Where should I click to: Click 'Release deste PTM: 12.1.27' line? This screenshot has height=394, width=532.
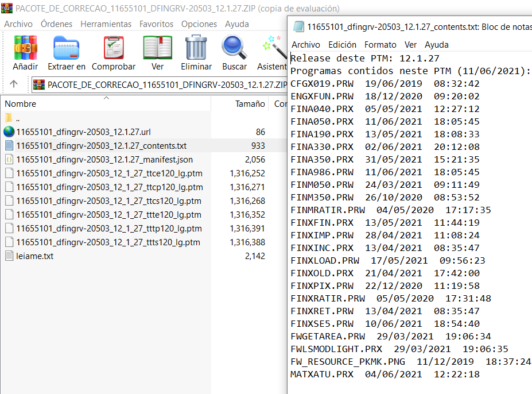365,59
